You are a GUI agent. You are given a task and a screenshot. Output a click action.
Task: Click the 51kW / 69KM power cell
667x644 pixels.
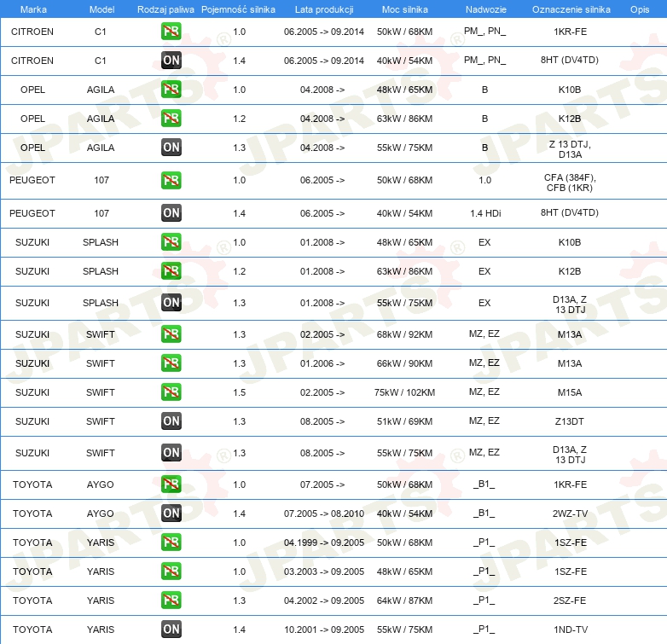click(404, 421)
